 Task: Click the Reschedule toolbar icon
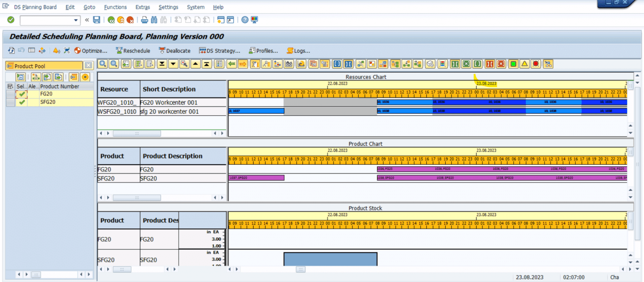pyautogui.click(x=132, y=51)
